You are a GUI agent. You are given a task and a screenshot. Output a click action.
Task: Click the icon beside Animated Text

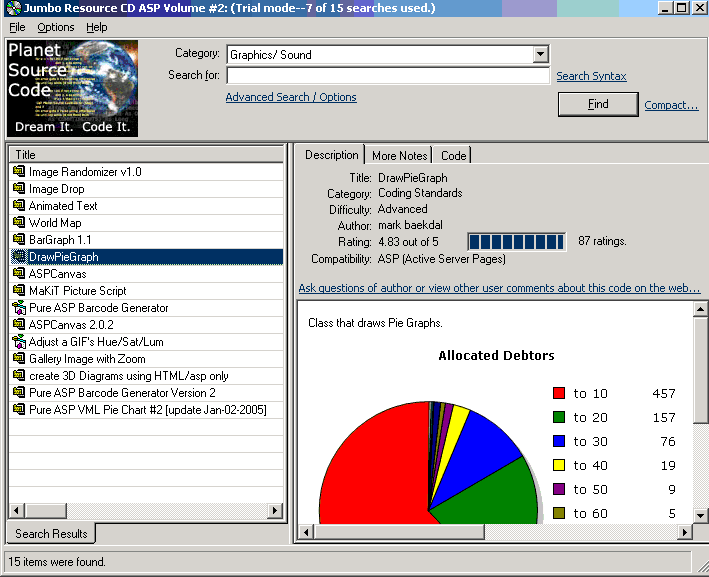pyautogui.click(x=19, y=205)
